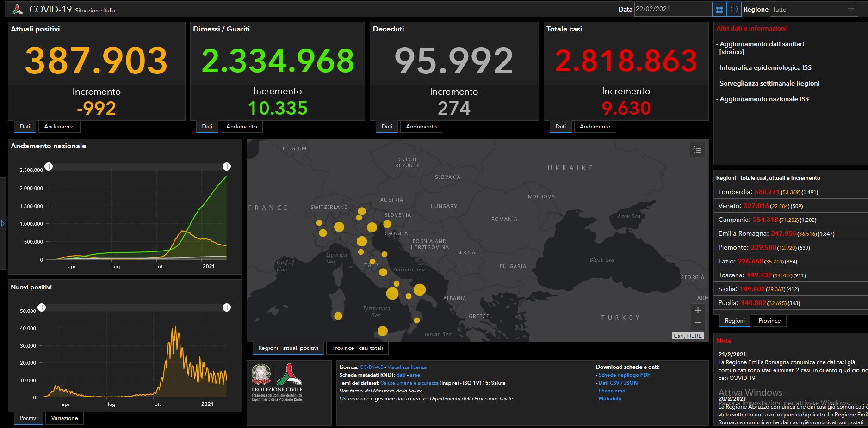Show Andamento for Deceduti panel
The image size is (868, 428).
[421, 127]
